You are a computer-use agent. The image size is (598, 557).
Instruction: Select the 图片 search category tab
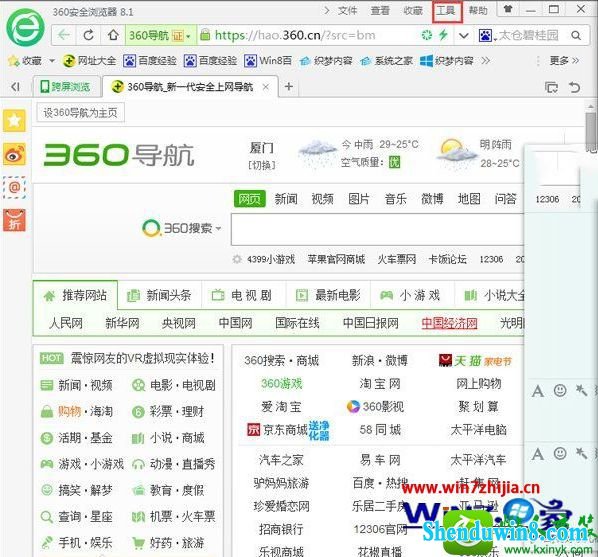click(359, 199)
